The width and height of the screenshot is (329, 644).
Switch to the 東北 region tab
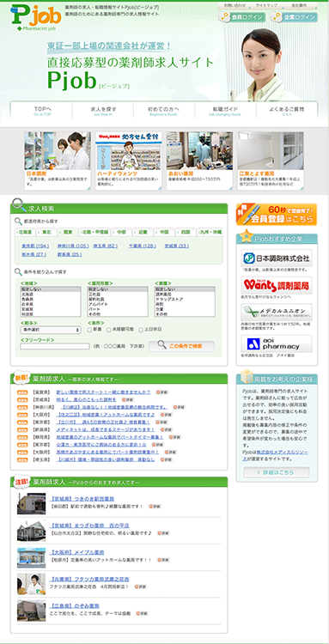click(46, 232)
